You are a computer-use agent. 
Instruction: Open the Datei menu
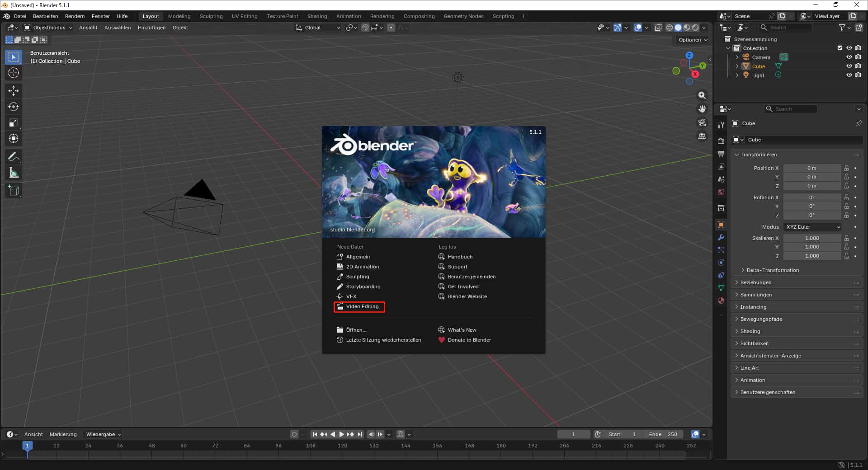[x=20, y=16]
